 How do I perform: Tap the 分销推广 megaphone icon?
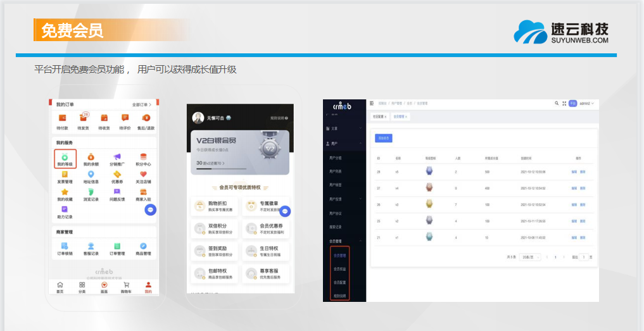117,158
